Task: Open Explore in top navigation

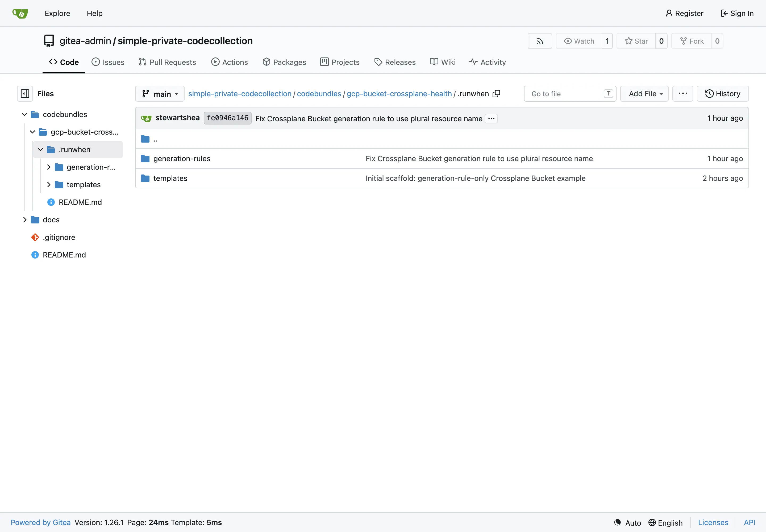Action: 57,13
